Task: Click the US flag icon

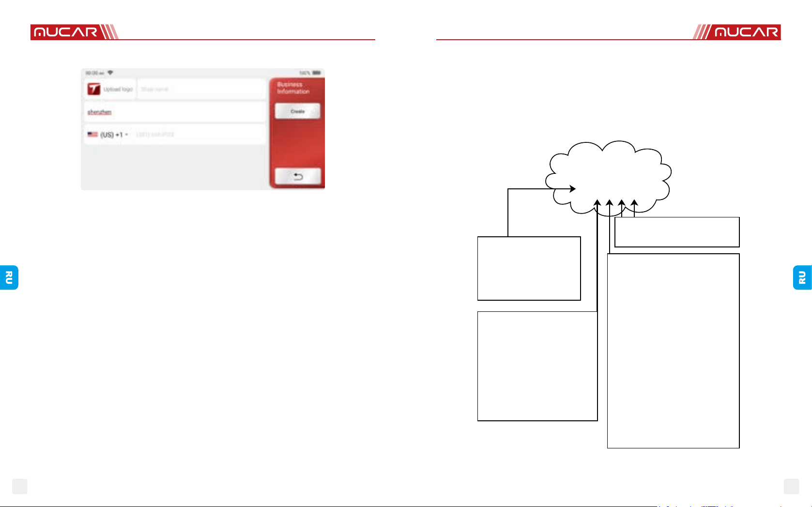Action: pyautogui.click(x=92, y=135)
